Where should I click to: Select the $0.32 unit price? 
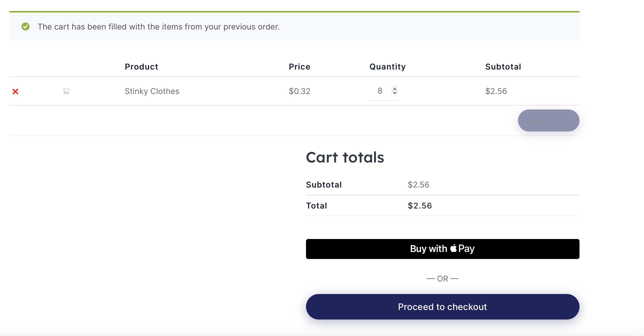coord(299,91)
